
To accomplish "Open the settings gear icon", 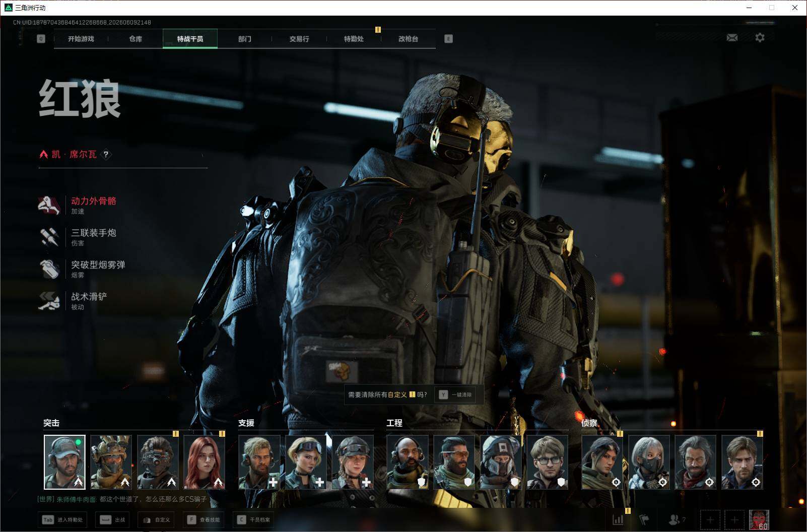I will click(x=760, y=37).
